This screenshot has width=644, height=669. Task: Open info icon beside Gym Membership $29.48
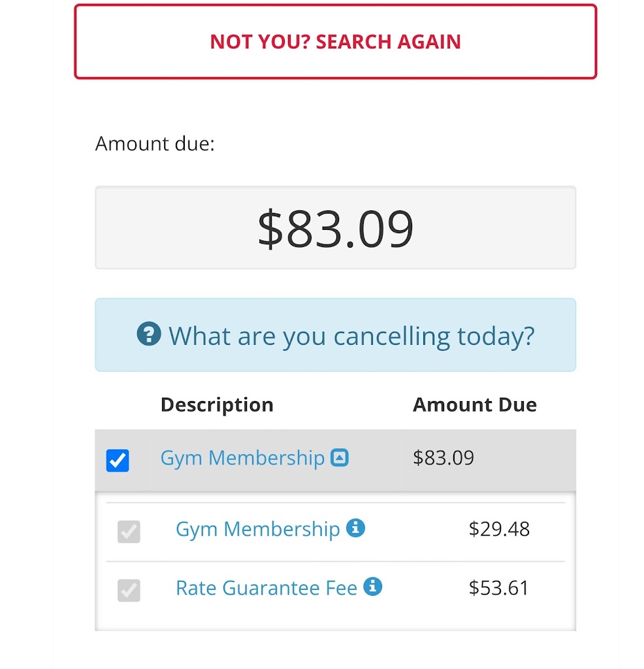pos(355,528)
